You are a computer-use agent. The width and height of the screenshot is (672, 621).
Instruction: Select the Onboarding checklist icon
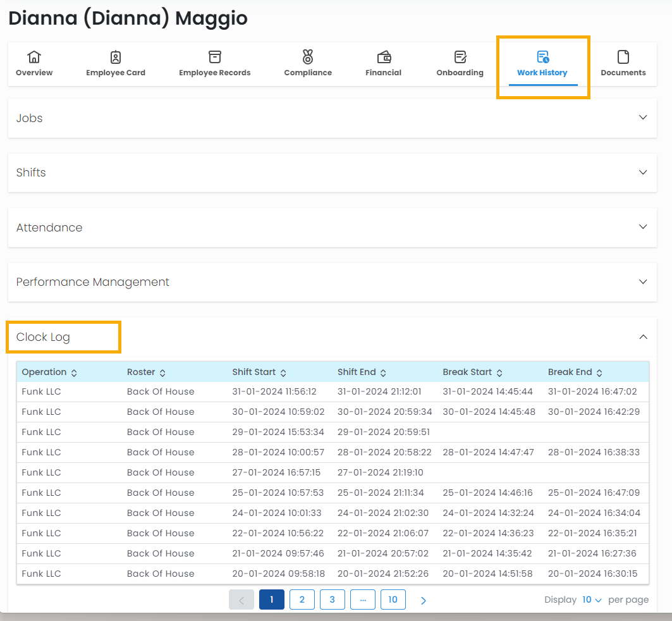pos(460,57)
